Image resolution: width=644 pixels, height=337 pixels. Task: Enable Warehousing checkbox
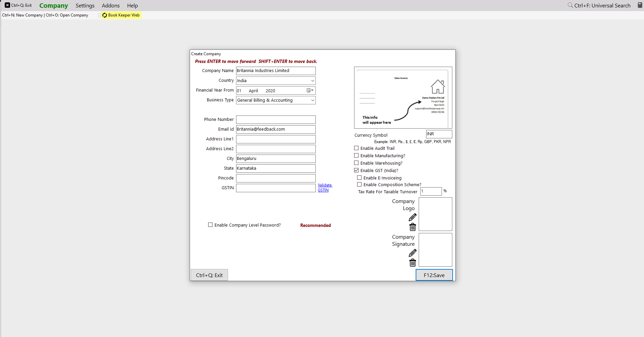(x=356, y=163)
